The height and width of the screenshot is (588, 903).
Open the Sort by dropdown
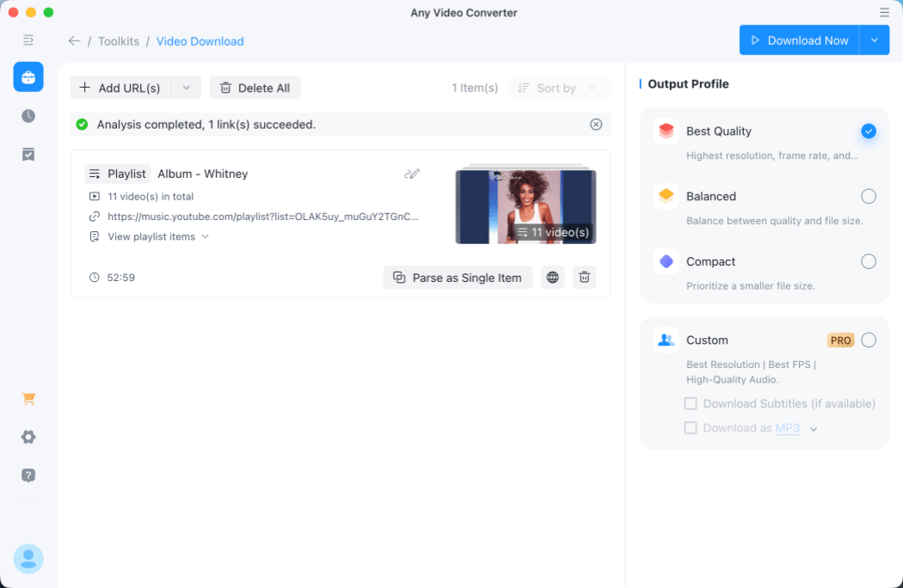(x=559, y=88)
